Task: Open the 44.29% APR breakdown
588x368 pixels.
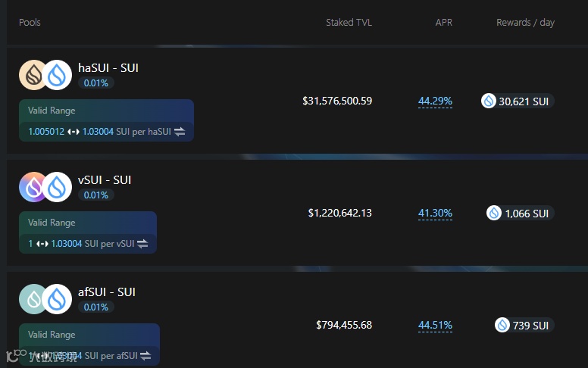Action: coord(435,101)
